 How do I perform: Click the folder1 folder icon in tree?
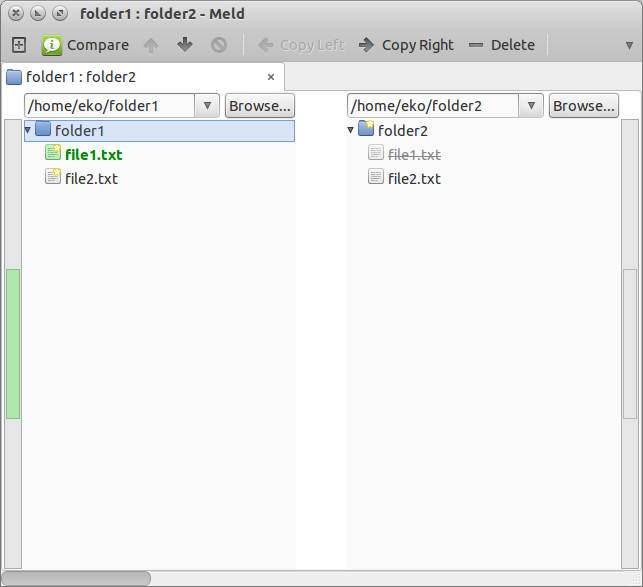[x=43, y=128]
